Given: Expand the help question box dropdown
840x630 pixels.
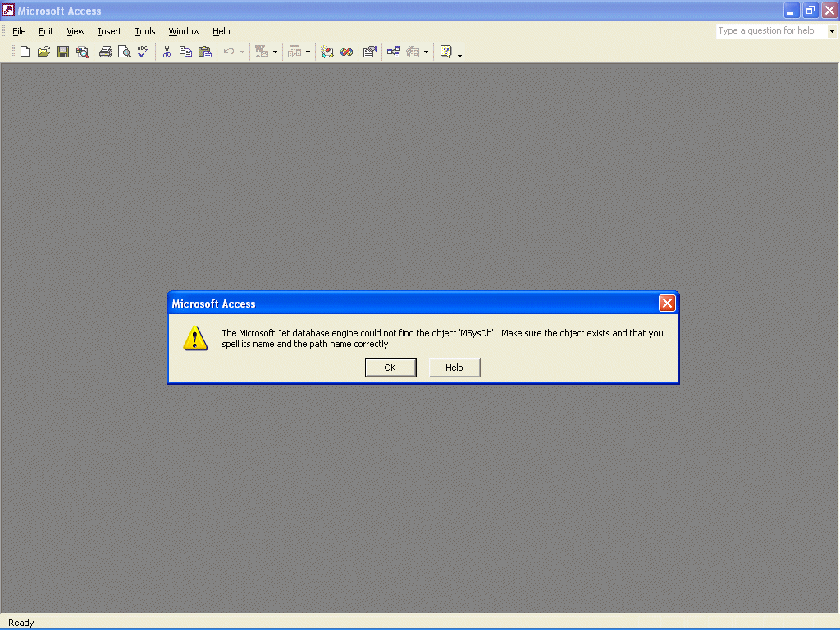Looking at the screenshot, I should point(832,31).
